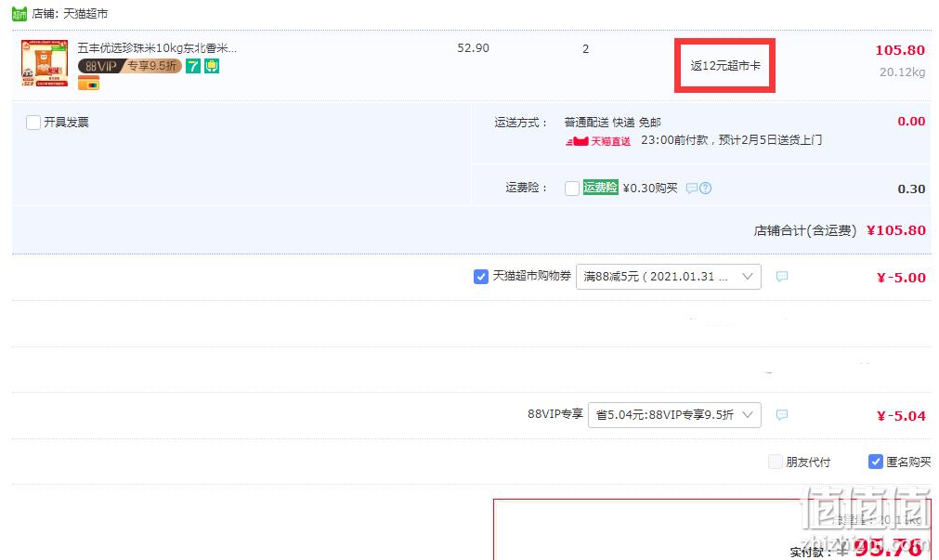Click the question mark help icon for 运费险
The height and width of the screenshot is (560, 939).
click(x=706, y=189)
